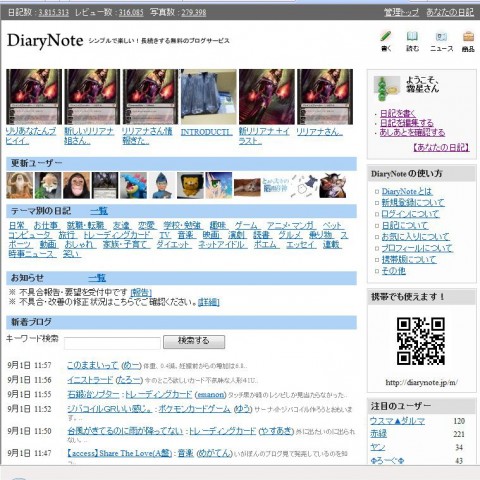
Task: Open the monkey face user avatar
Action: 76,185
